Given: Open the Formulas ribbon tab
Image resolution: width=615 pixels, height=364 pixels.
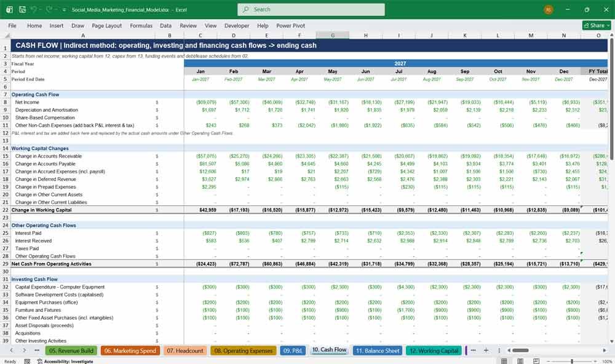Looking at the screenshot, I should tap(141, 25).
